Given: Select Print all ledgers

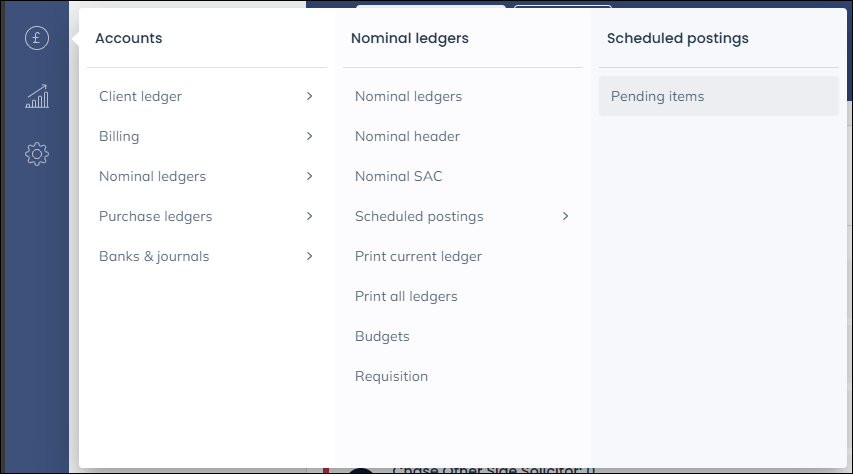Looking at the screenshot, I should click(406, 296).
